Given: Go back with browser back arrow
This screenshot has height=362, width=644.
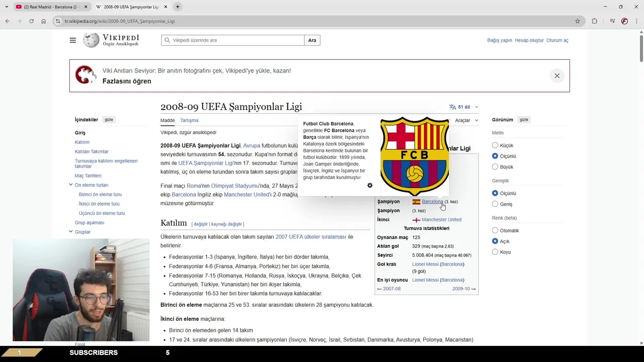Looking at the screenshot, I should [x=7, y=21].
